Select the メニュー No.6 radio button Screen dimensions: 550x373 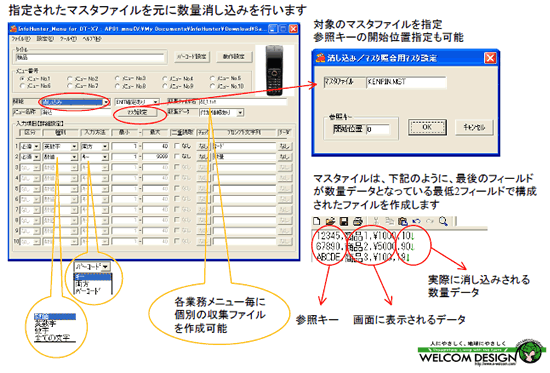click(22, 86)
